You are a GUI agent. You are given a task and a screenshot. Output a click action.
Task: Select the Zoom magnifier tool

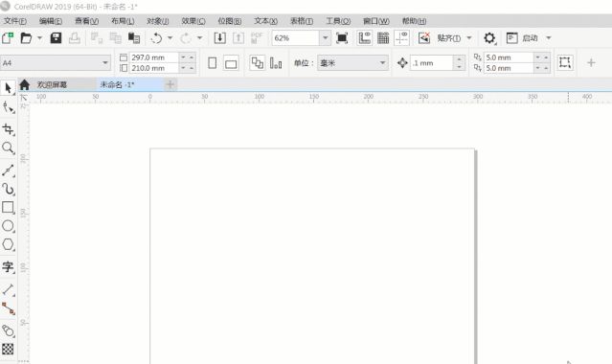tap(8, 148)
